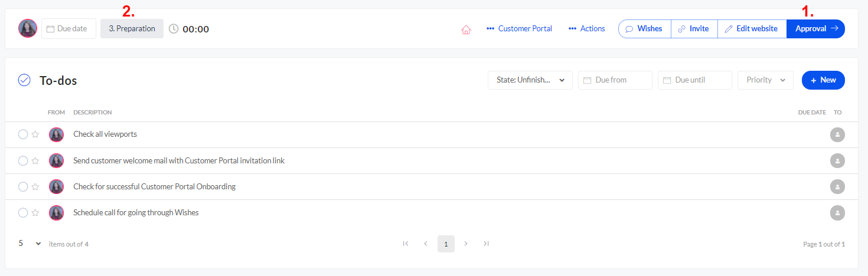Complete the Send customer welcome mail to-do
868x276 pixels.
coord(23,160)
